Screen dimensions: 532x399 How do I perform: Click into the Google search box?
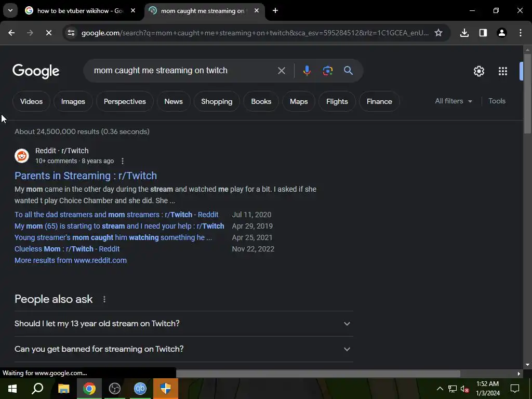(183, 71)
